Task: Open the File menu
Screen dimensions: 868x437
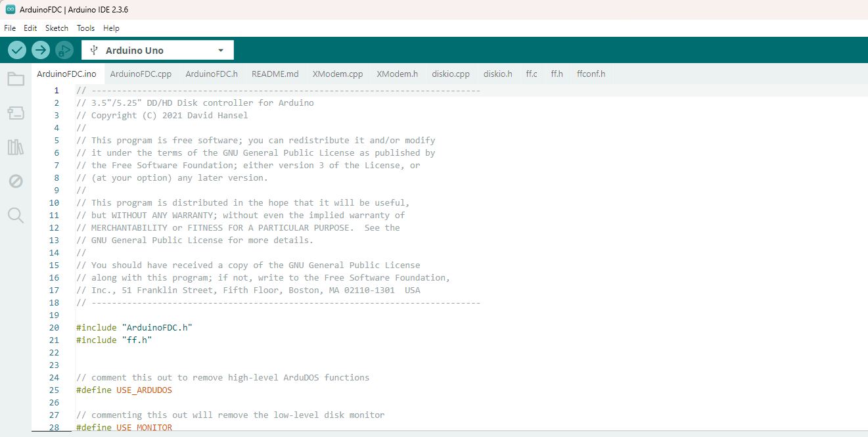Action: [10, 28]
